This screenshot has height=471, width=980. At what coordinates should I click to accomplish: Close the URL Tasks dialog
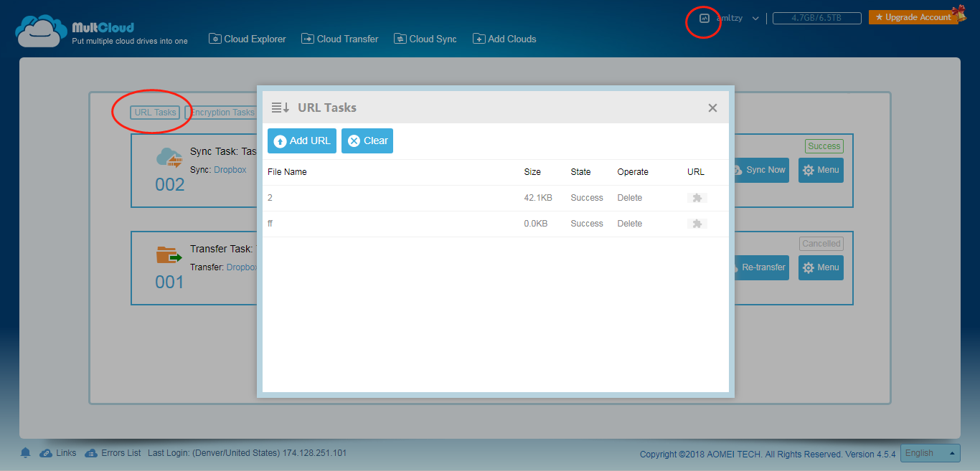[x=712, y=108]
